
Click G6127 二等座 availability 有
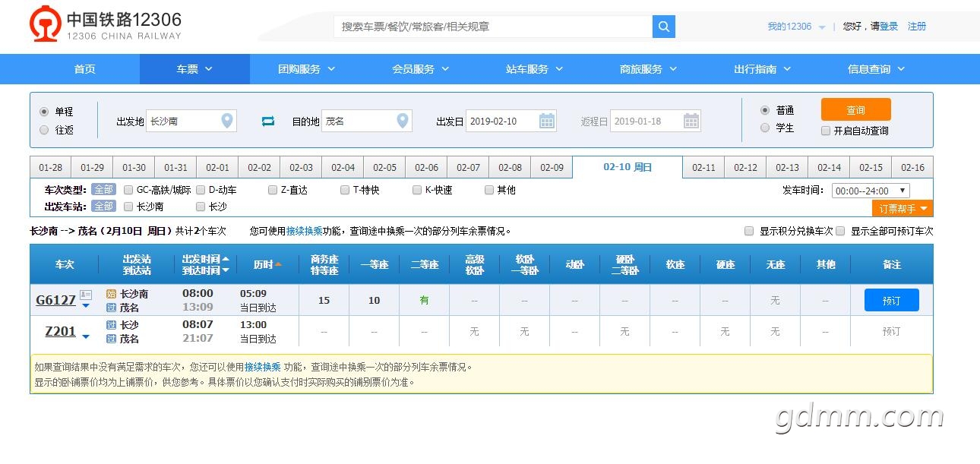424,300
